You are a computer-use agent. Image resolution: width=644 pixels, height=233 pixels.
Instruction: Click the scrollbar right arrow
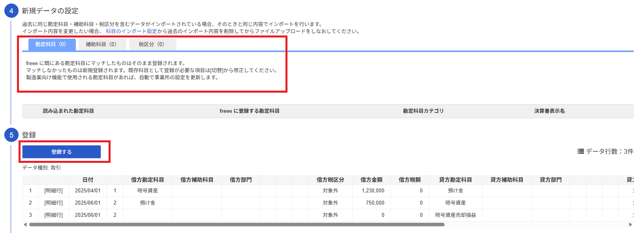click(631, 225)
